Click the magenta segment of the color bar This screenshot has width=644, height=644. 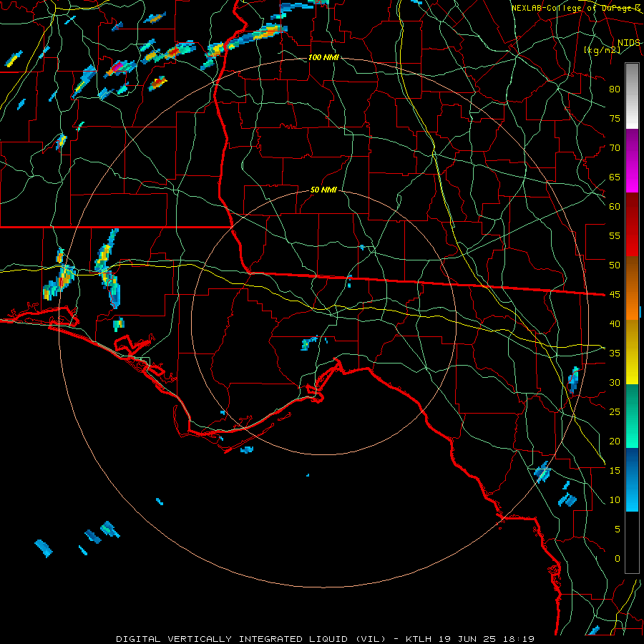(632, 160)
